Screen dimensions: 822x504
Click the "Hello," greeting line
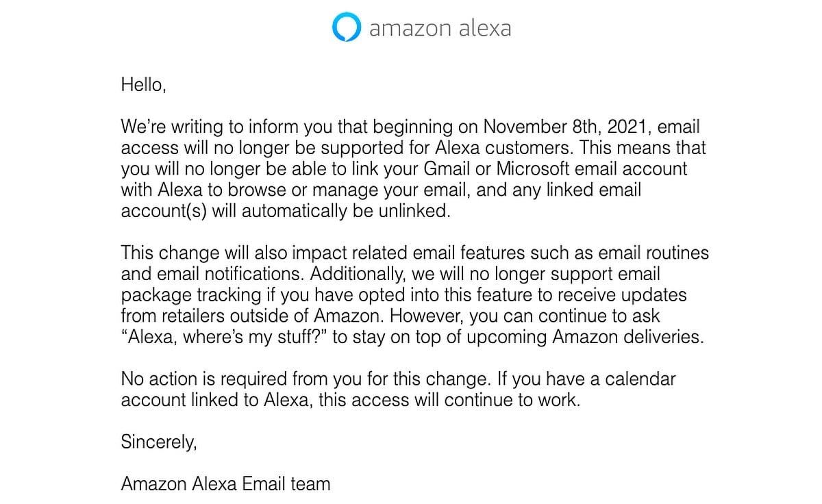pyautogui.click(x=143, y=86)
